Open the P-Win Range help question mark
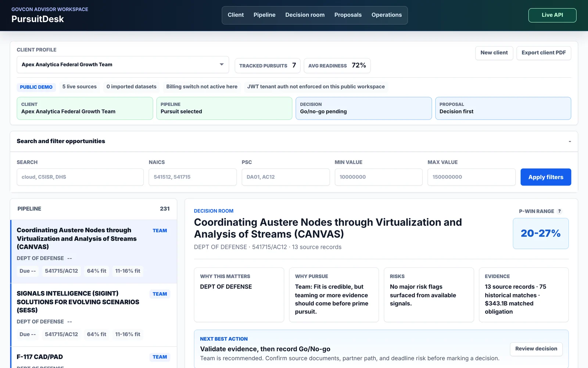The image size is (588, 368). (559, 211)
